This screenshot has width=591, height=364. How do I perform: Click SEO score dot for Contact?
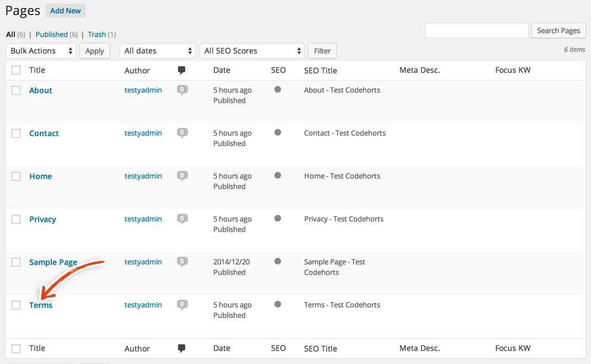click(x=278, y=132)
